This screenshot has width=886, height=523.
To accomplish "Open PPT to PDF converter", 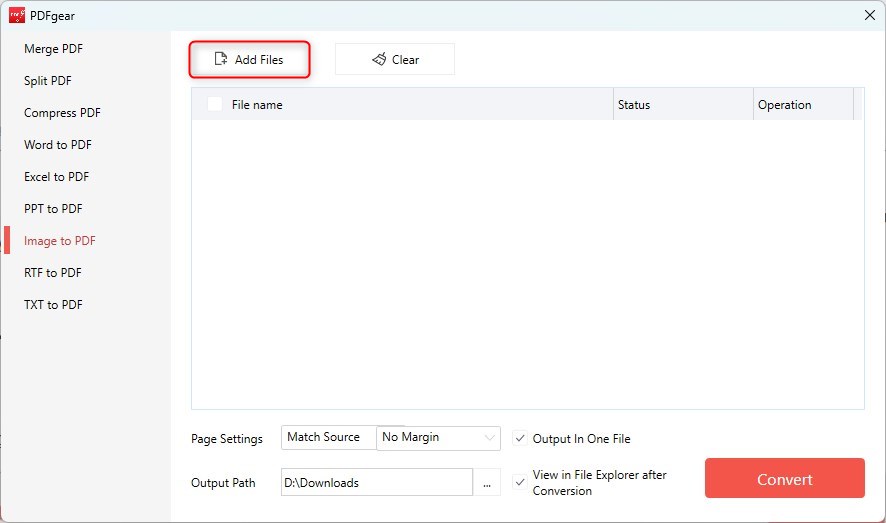I will [53, 208].
